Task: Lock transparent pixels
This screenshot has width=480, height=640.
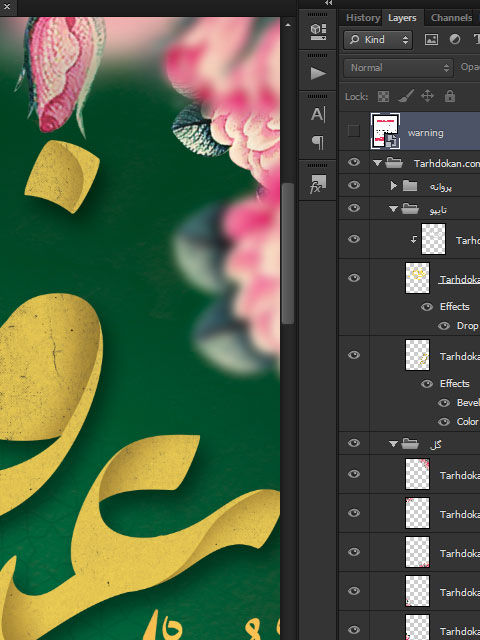Action: click(383, 96)
